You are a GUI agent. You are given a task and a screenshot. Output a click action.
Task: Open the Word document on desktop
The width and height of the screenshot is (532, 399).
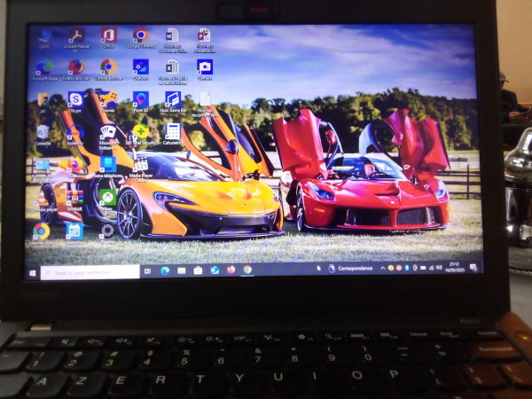click(171, 35)
